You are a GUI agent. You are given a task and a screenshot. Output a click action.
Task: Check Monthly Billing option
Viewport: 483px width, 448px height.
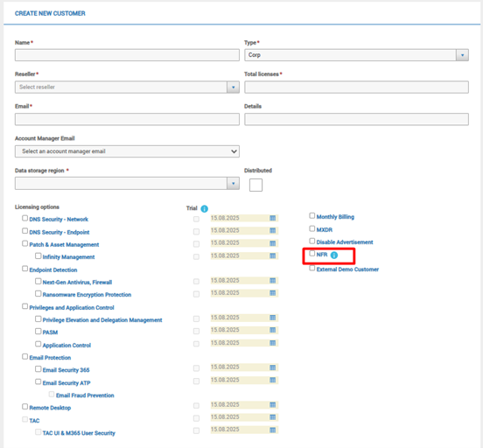(312, 215)
